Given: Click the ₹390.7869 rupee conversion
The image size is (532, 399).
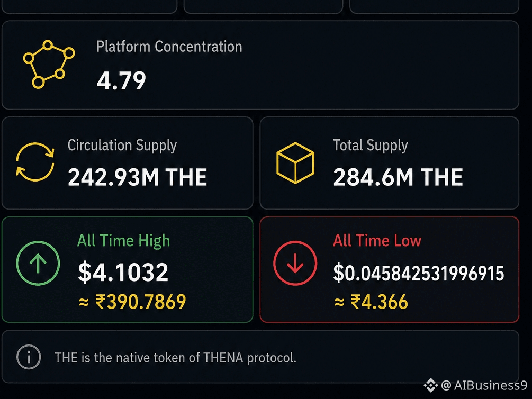Looking at the screenshot, I should click(132, 302).
